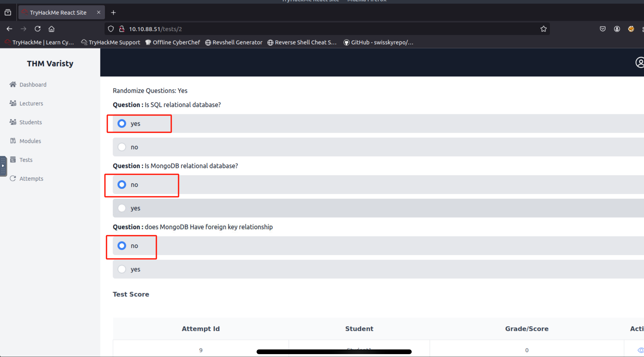644x357 pixels.
Task: Select 'yes' for MongoDB relational database question
Action: click(122, 208)
